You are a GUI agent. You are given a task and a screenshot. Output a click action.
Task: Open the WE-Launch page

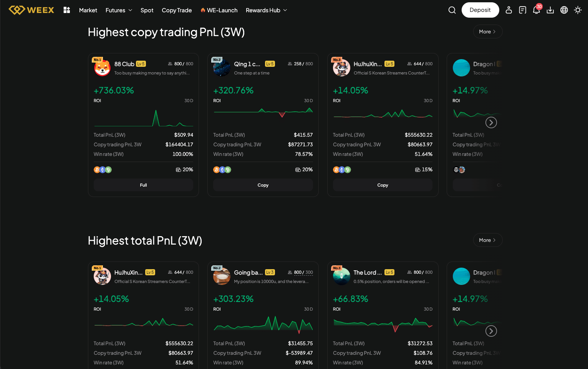click(219, 10)
